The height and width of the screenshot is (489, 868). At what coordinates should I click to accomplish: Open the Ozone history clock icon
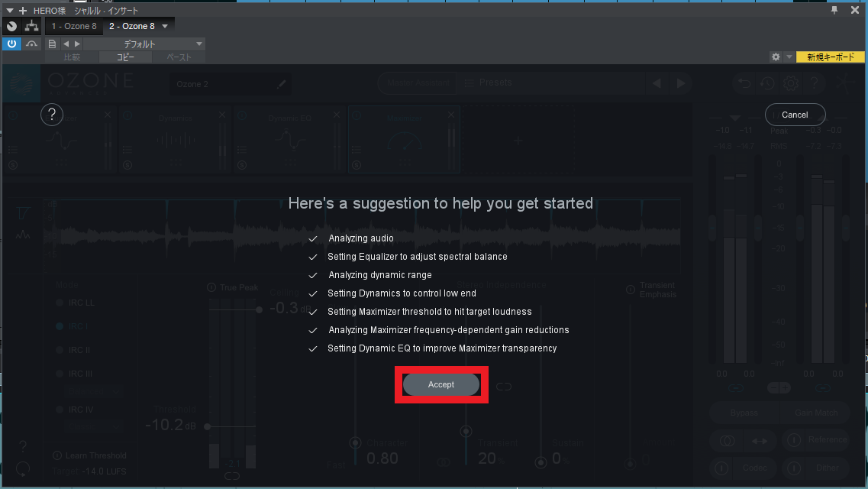(767, 83)
